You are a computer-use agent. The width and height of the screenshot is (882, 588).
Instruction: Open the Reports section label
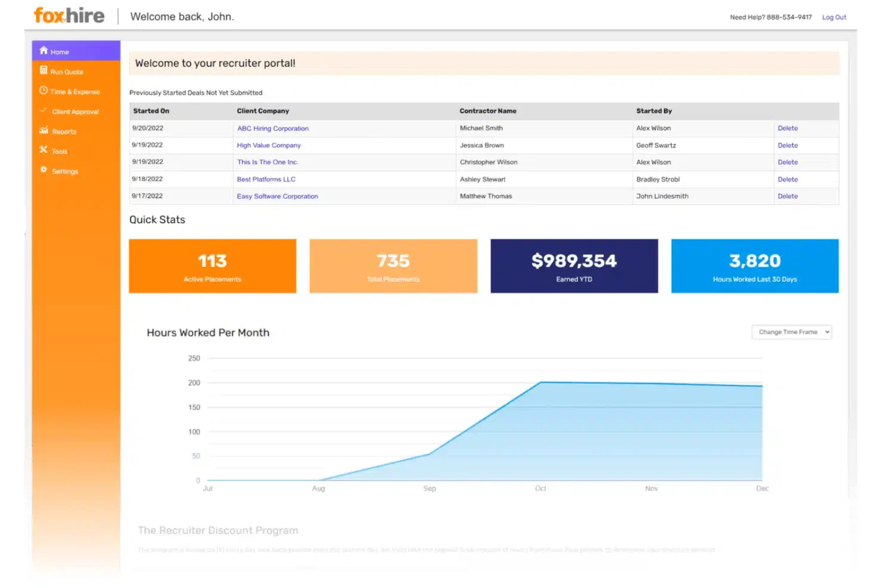click(x=64, y=132)
